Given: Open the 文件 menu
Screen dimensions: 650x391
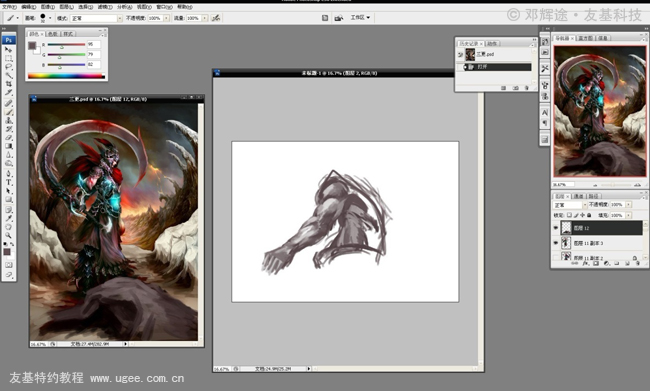Looking at the screenshot, I should pos(9,7).
